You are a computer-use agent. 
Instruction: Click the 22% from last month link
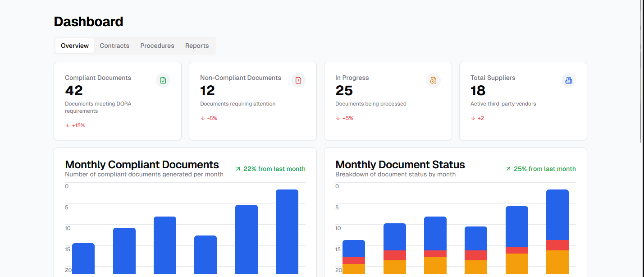click(x=274, y=168)
